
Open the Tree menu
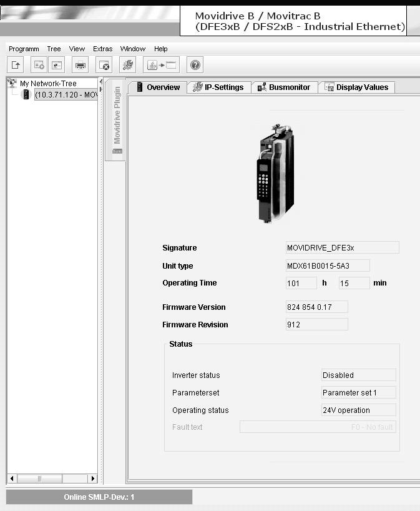click(x=54, y=49)
